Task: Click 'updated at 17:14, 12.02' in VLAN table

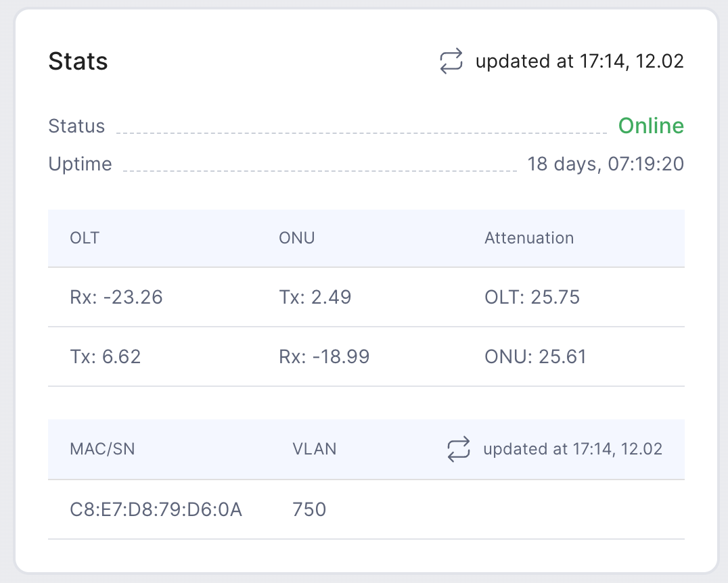Action: point(572,449)
